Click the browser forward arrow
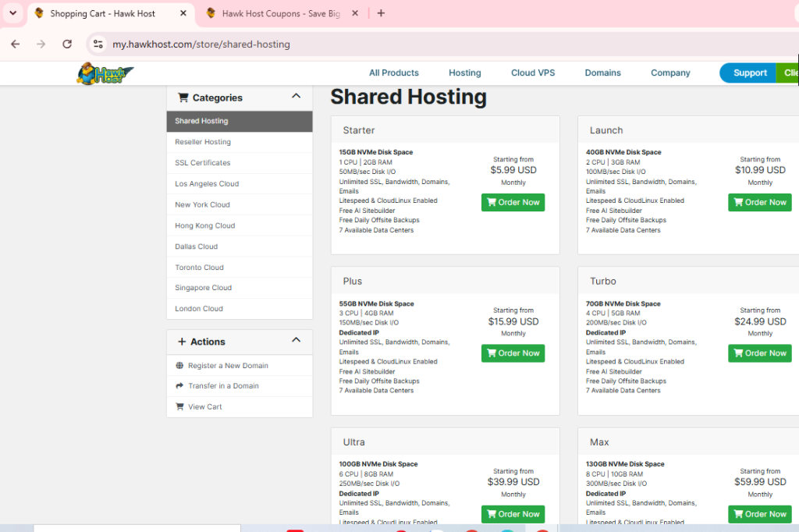799x532 pixels. click(x=41, y=44)
